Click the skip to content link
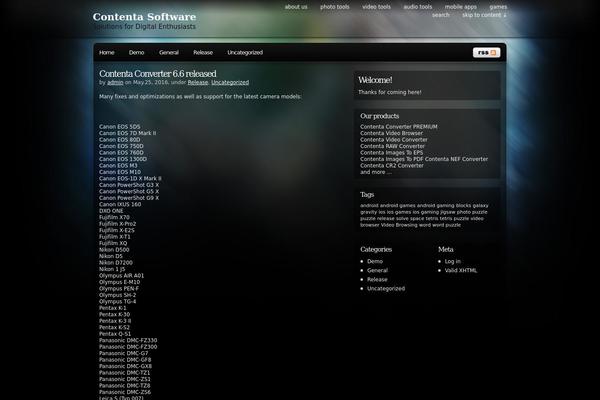600x400 pixels. (x=484, y=15)
